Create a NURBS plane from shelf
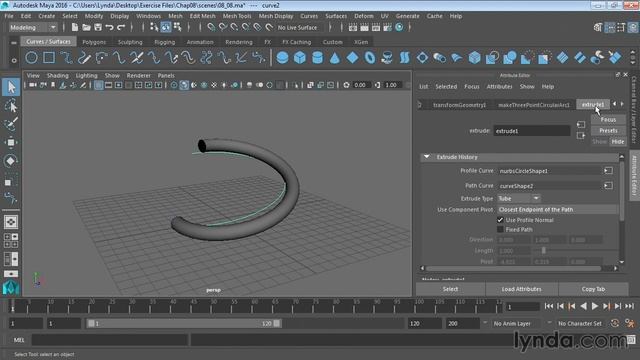 pyautogui.click(x=352, y=58)
